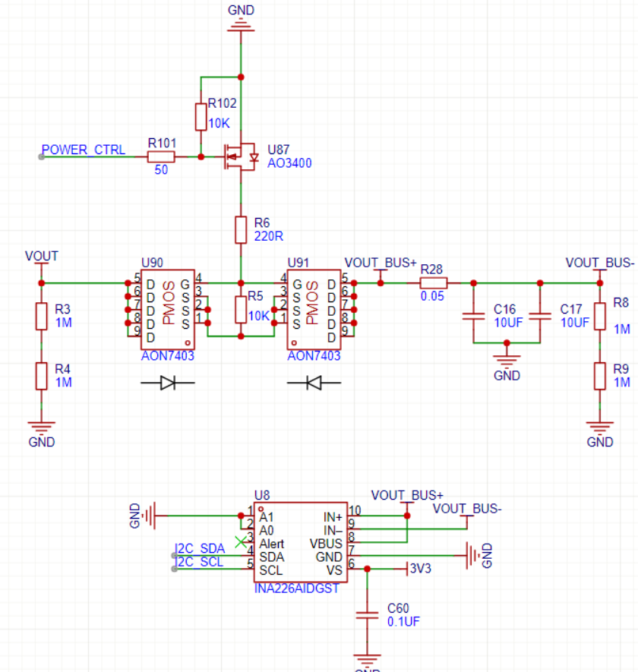Click the I2C_SCL net label
The width and height of the screenshot is (638, 672).
199,562
